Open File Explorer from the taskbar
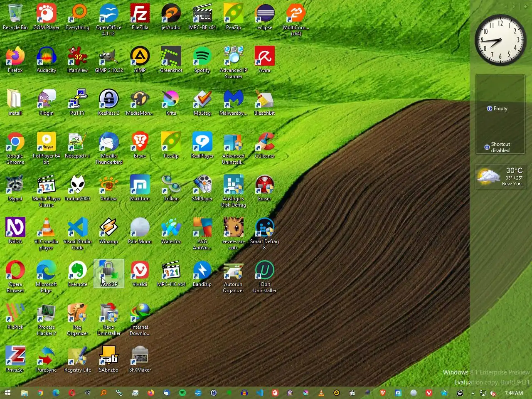Screen dimensions: 532x399 pos(25,393)
